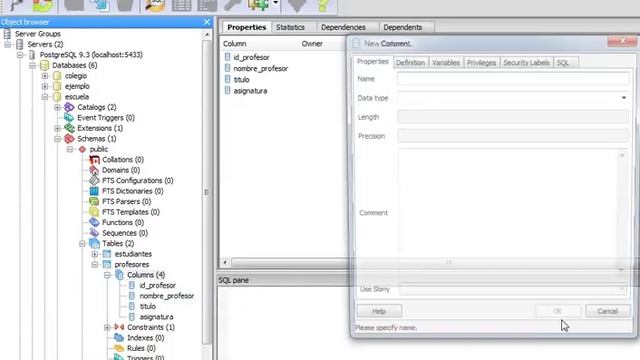Image resolution: width=640 pixels, height=360 pixels.
Task: Open the SQL query tool icon
Action: 155,5
